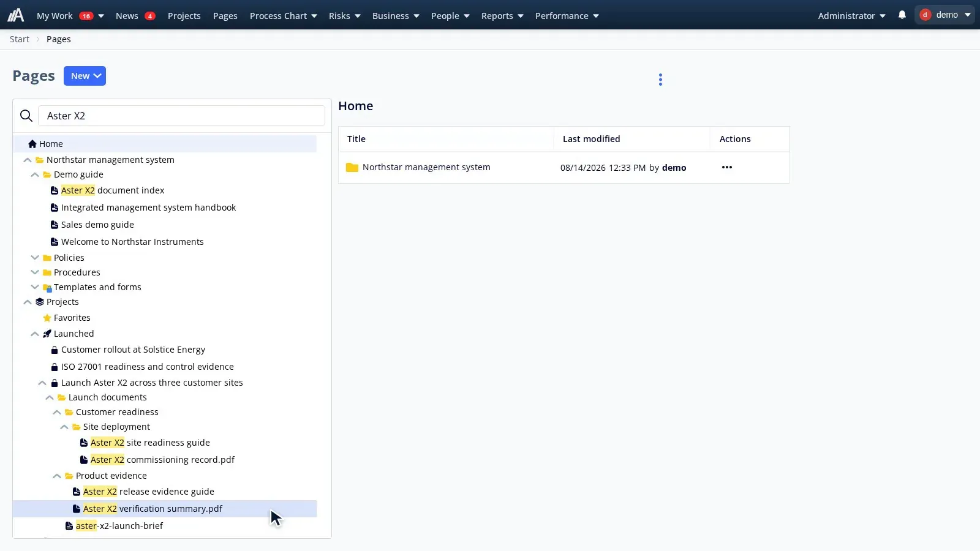
Task: Open the Process Chart menu
Action: pos(284,15)
